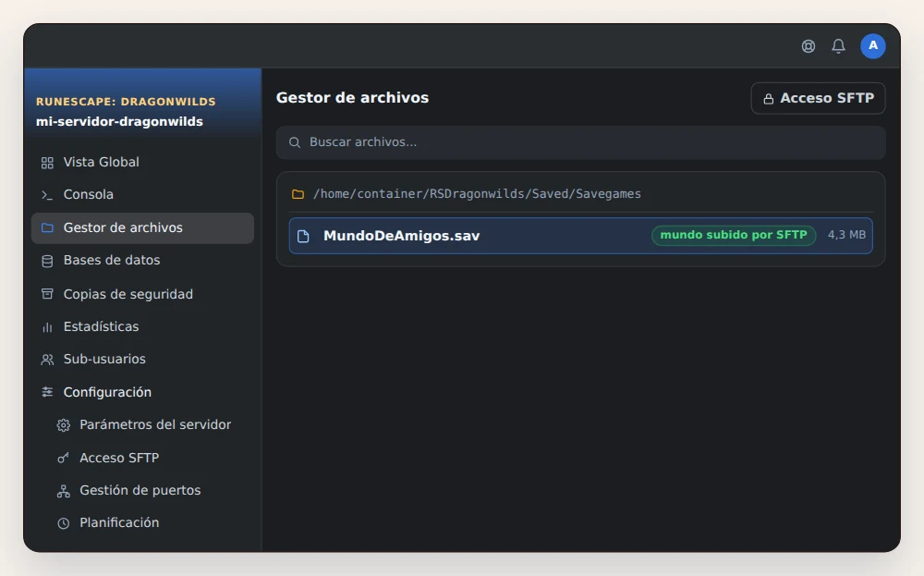The width and height of the screenshot is (924, 576).
Task: Open the Consola page
Action: pos(142,194)
